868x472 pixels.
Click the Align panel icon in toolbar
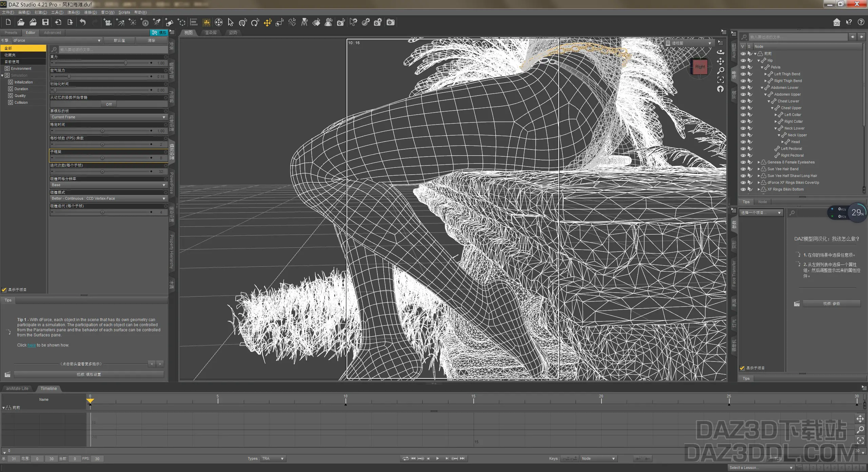(x=194, y=22)
